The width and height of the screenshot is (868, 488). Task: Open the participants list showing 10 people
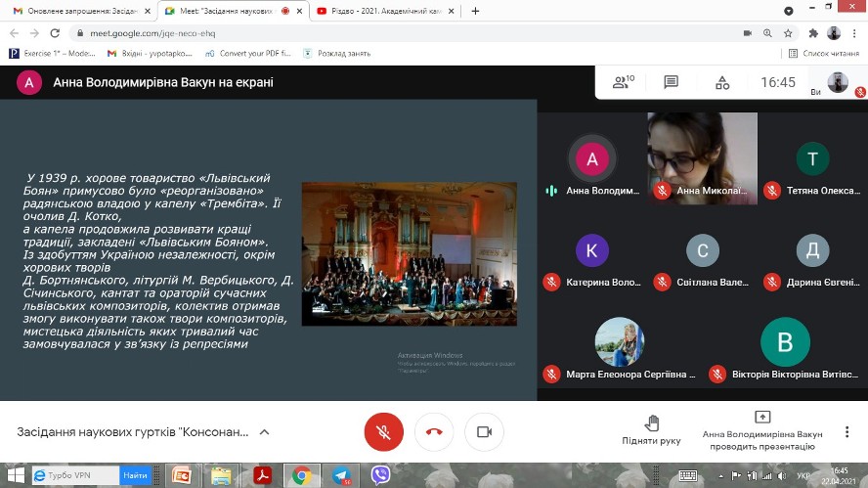tap(623, 82)
